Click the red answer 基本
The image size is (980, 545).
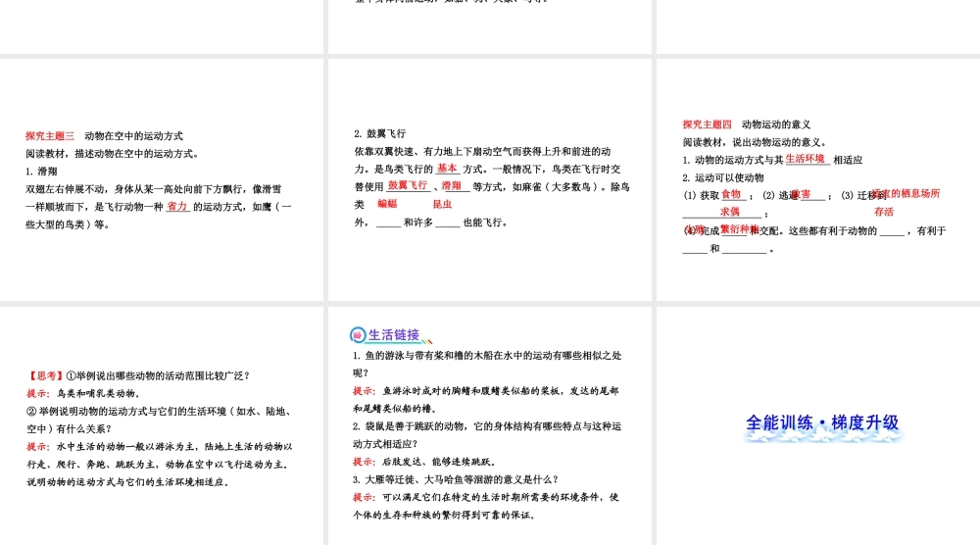pyautogui.click(x=447, y=168)
